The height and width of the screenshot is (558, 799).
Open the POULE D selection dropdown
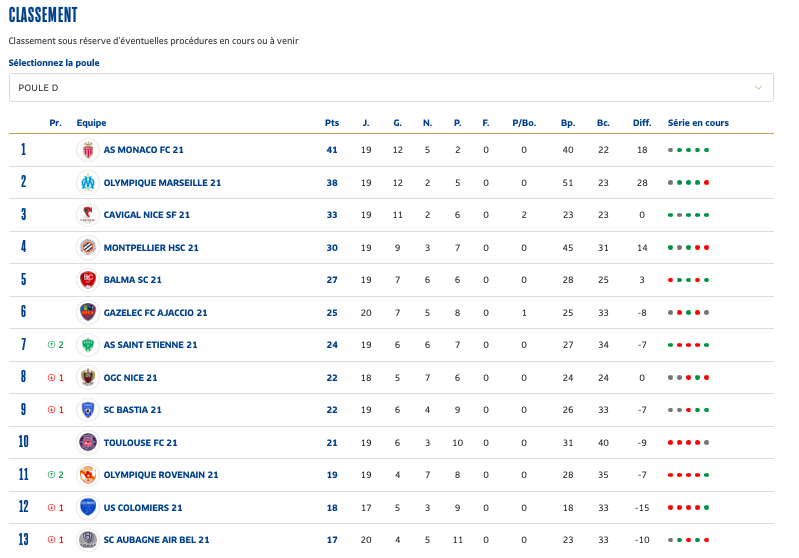(x=390, y=88)
